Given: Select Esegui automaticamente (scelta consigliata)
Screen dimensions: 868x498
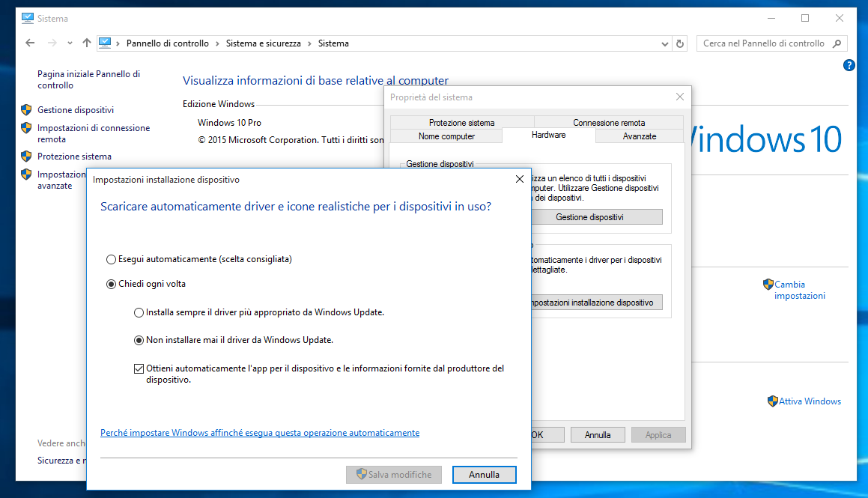Looking at the screenshot, I should click(198, 259).
